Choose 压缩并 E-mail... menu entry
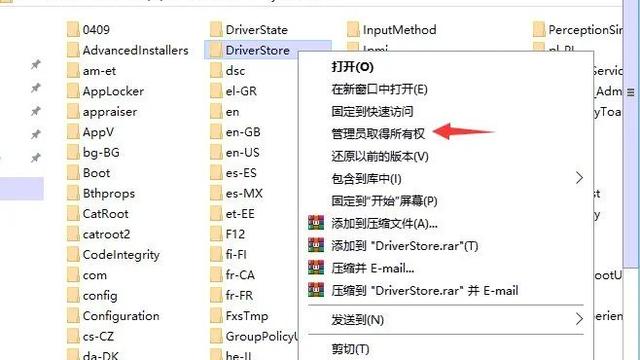The height and width of the screenshot is (360, 640). tap(446, 268)
